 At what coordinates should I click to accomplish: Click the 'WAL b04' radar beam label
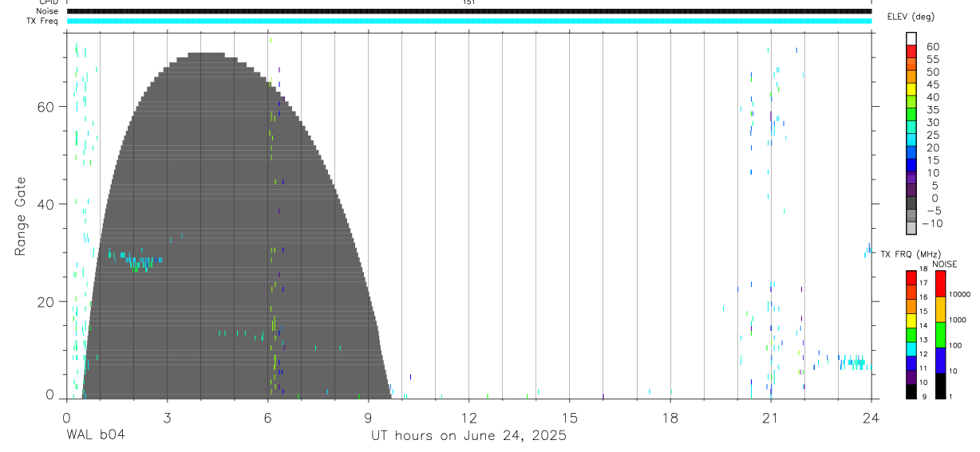[95, 436]
